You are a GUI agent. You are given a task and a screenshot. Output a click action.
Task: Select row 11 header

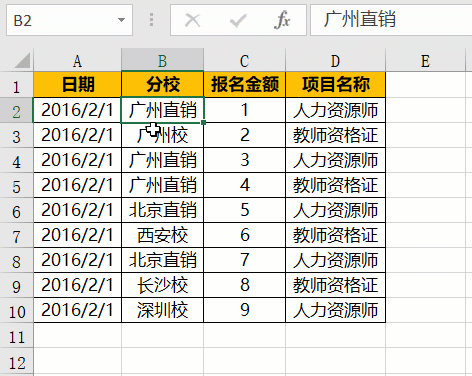(17, 336)
